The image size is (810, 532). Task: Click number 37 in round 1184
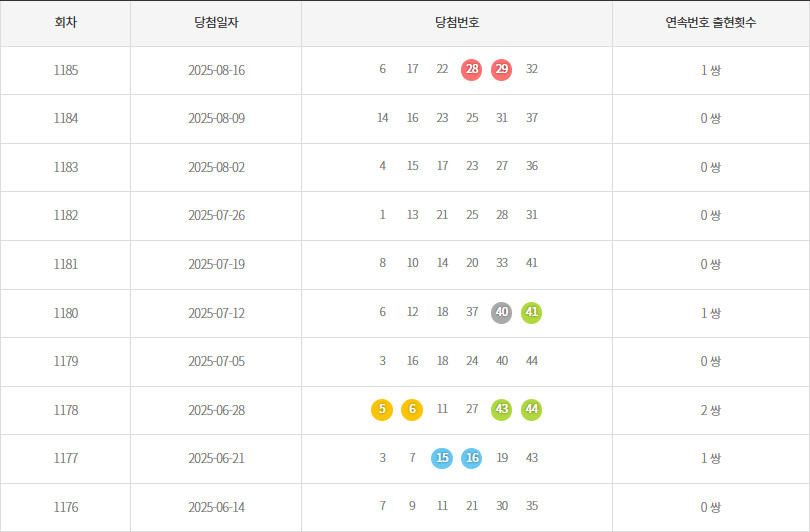click(532, 118)
